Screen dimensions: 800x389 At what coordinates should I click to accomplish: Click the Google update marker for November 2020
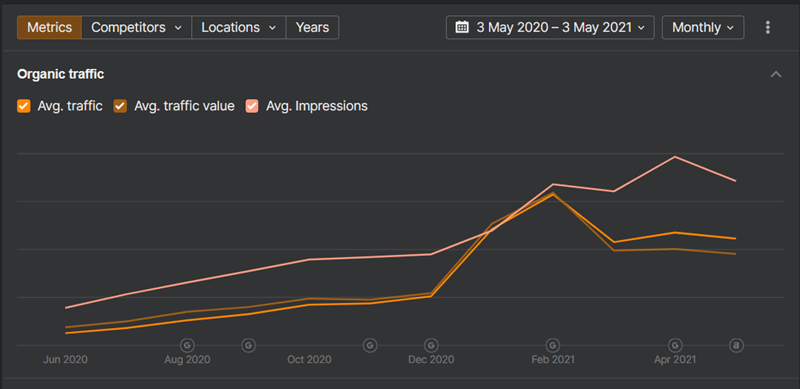point(370,346)
